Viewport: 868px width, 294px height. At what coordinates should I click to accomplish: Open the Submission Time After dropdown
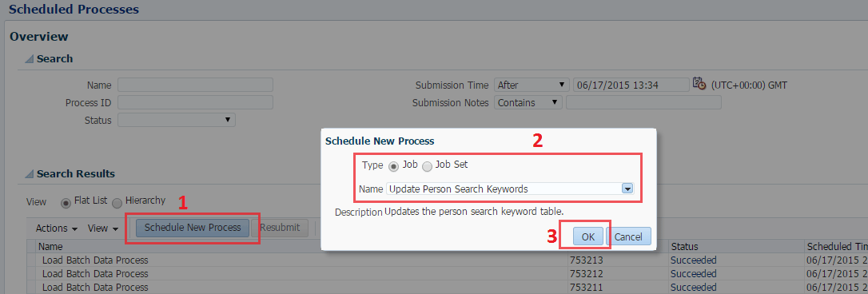[532, 85]
